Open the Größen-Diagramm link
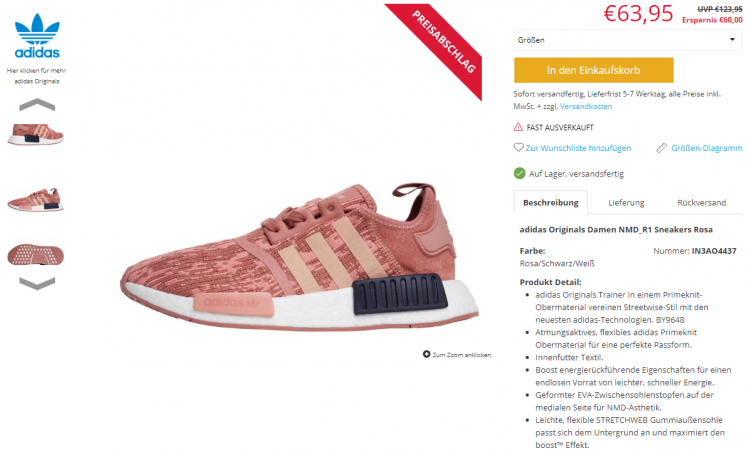The height and width of the screenshot is (453, 750). pos(706,148)
